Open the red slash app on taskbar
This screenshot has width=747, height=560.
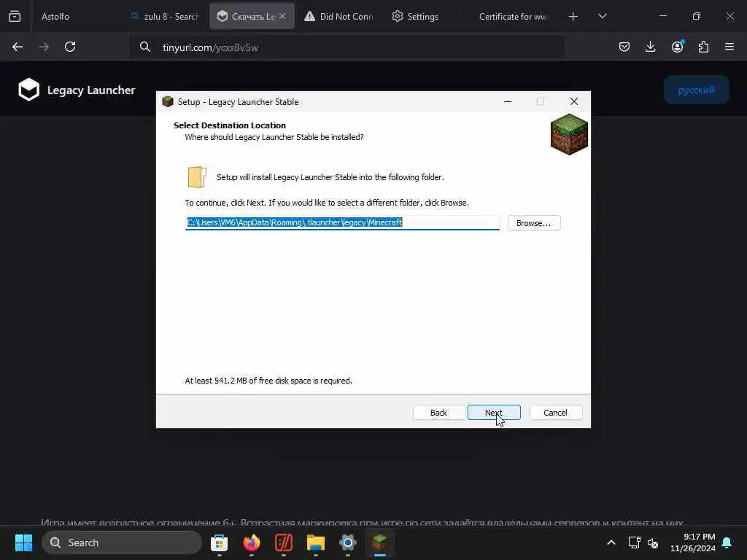284,542
